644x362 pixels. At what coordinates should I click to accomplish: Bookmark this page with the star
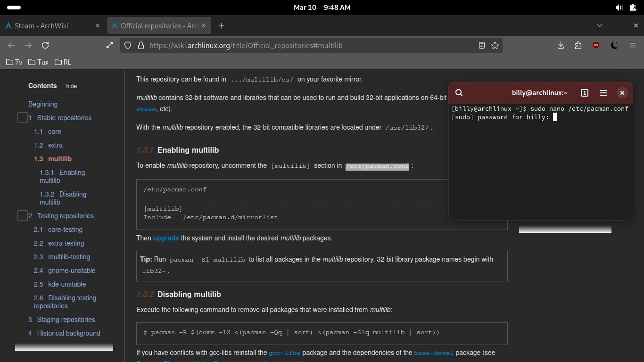click(x=495, y=45)
